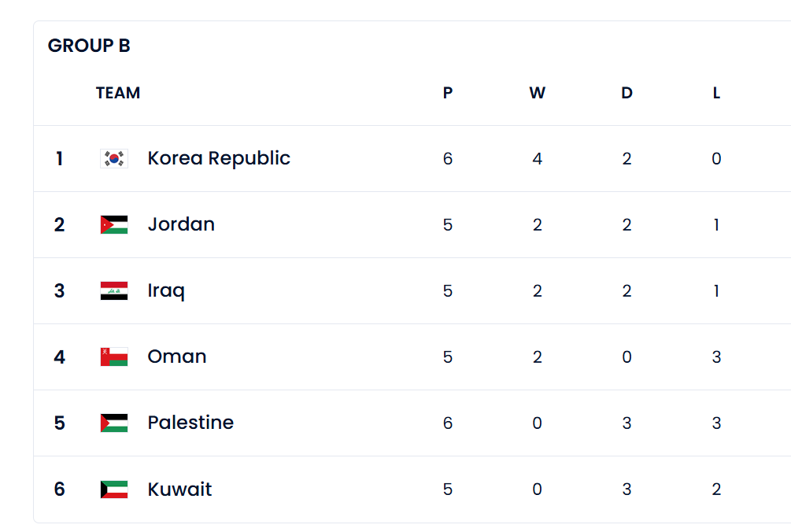Viewport: 791px width, 532px height.
Task: Click the GROUP B heading
Action: click(x=89, y=46)
